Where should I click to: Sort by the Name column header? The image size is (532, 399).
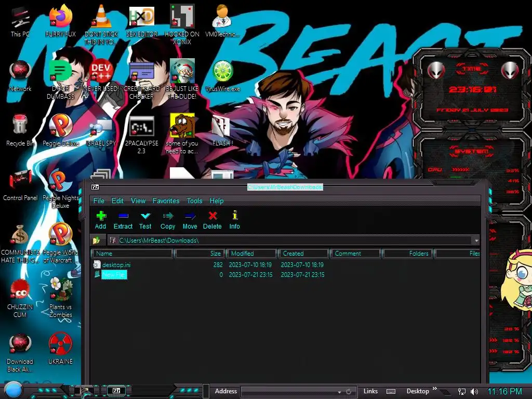tap(132, 254)
